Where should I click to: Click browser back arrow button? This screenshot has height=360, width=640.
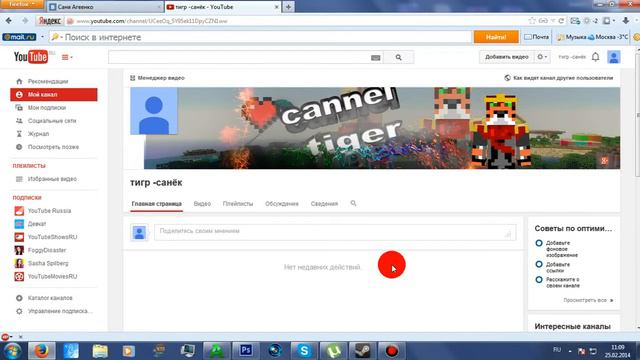[x=9, y=21]
